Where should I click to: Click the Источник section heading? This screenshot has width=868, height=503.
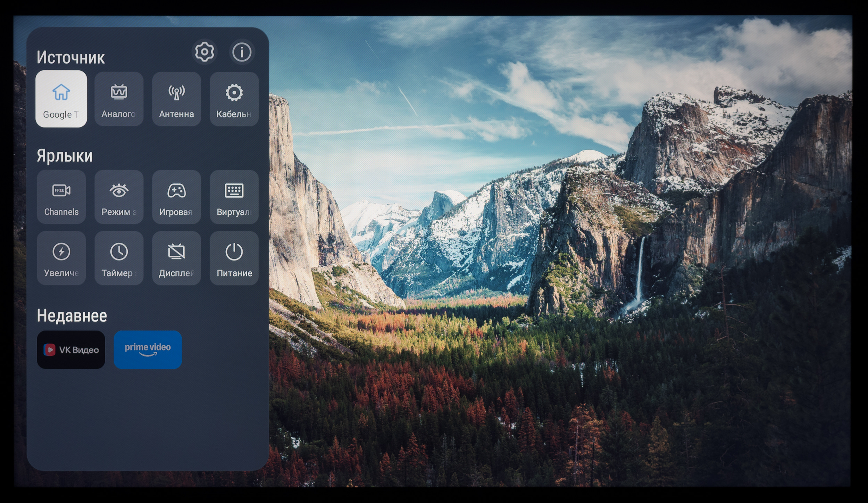70,58
